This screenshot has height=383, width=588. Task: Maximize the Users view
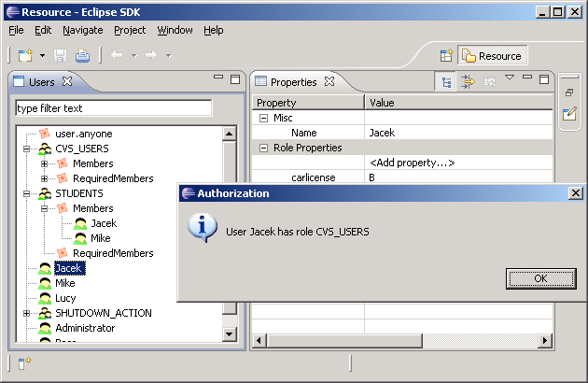point(235,79)
